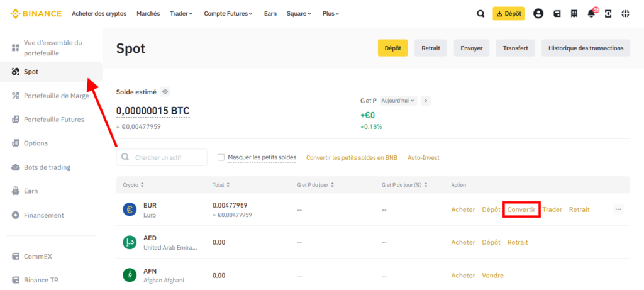Click the Retrait button at top
The image size is (644, 290).
point(430,48)
